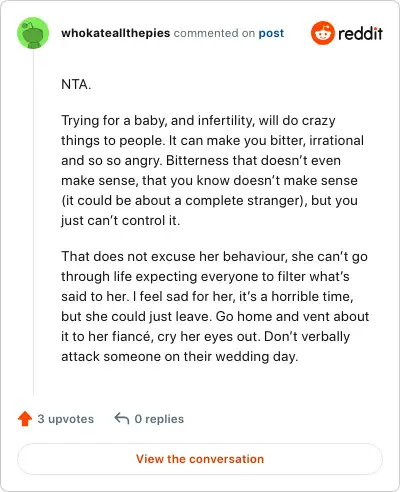Click the paragraph beginning "Trying for a baby"
This screenshot has width=400, height=492.
[212, 170]
